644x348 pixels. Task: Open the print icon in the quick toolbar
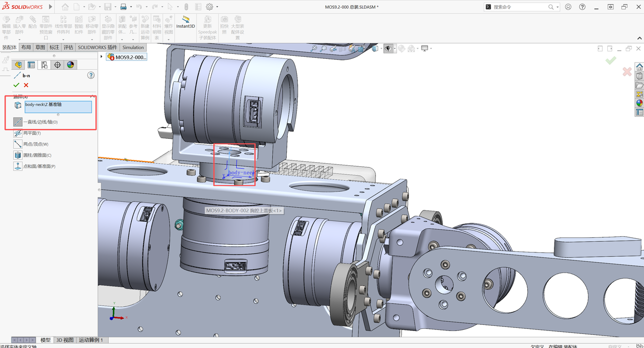[123, 7]
